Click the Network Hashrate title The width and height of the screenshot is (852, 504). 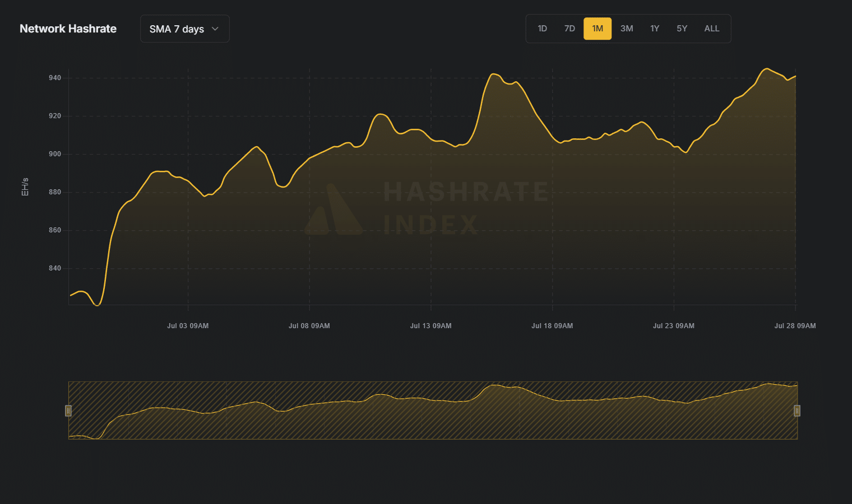(x=68, y=29)
